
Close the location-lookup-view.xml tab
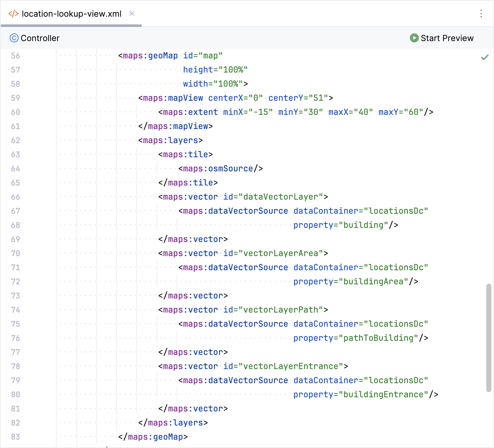click(x=132, y=13)
